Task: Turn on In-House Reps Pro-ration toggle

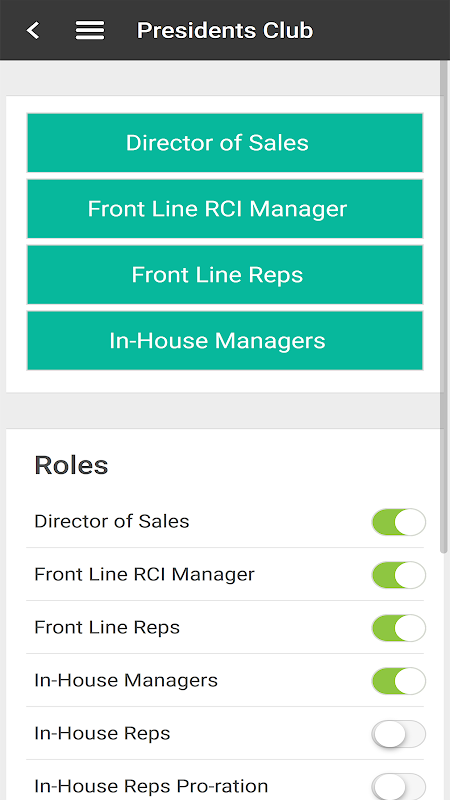Action: pos(398,786)
